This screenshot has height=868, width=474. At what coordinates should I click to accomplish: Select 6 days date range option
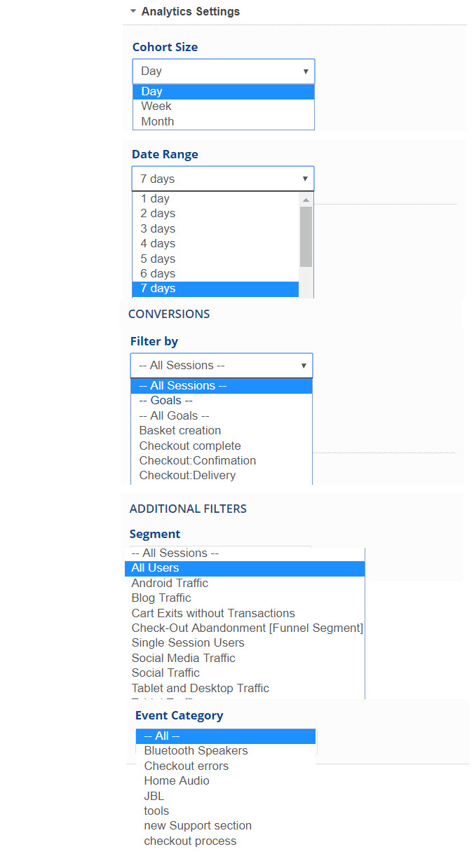tap(158, 273)
